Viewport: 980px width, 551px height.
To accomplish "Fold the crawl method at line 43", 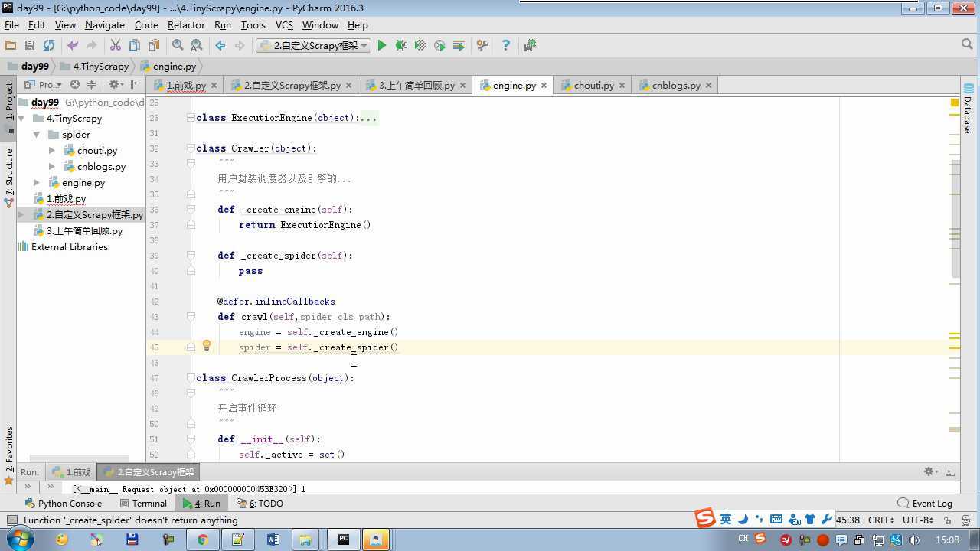I will (x=191, y=317).
